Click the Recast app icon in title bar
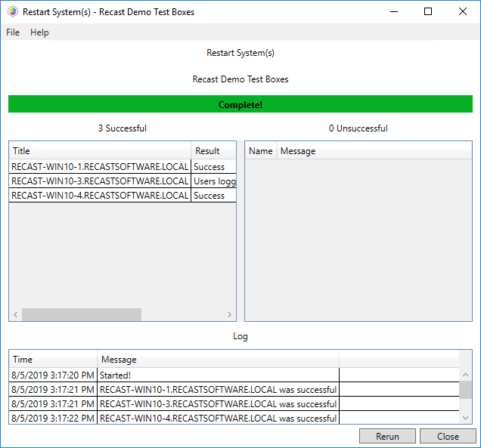 click(x=13, y=12)
